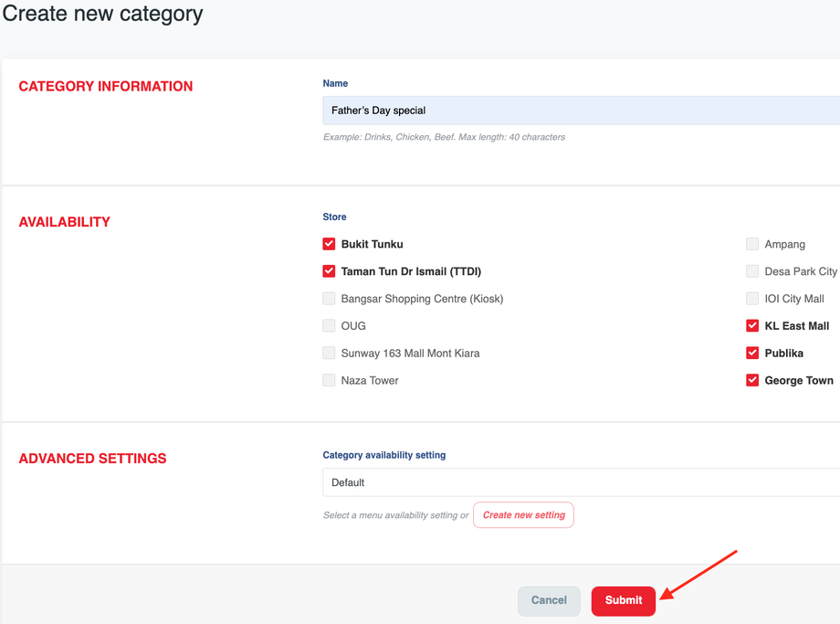Enable the Ampang store checkbox

pos(752,244)
